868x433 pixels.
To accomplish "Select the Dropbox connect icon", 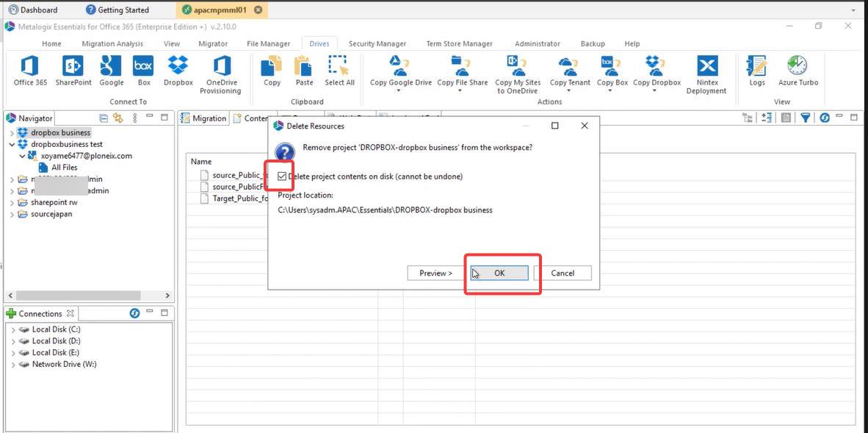I will pyautogui.click(x=178, y=71).
